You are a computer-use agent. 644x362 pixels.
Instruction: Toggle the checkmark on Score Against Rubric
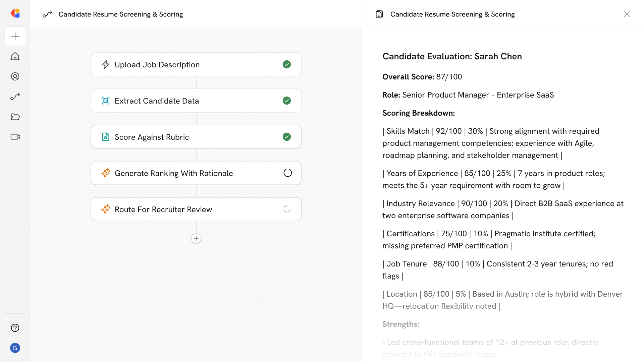pyautogui.click(x=287, y=137)
